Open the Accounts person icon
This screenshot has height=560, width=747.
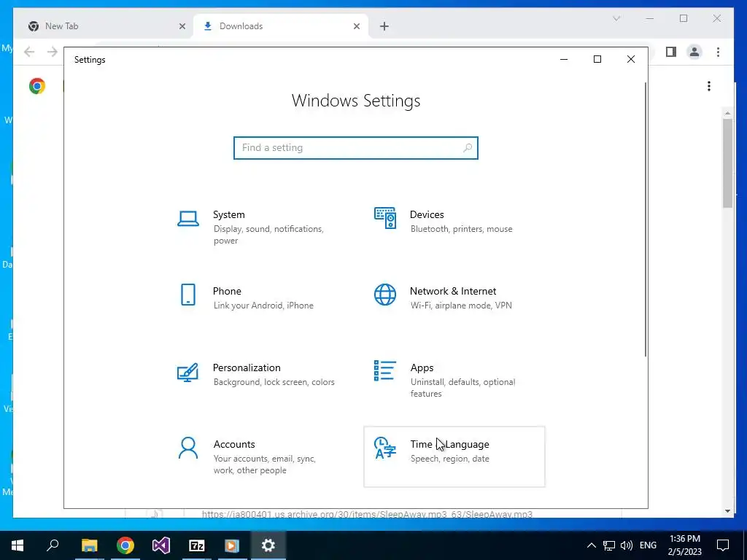point(188,448)
